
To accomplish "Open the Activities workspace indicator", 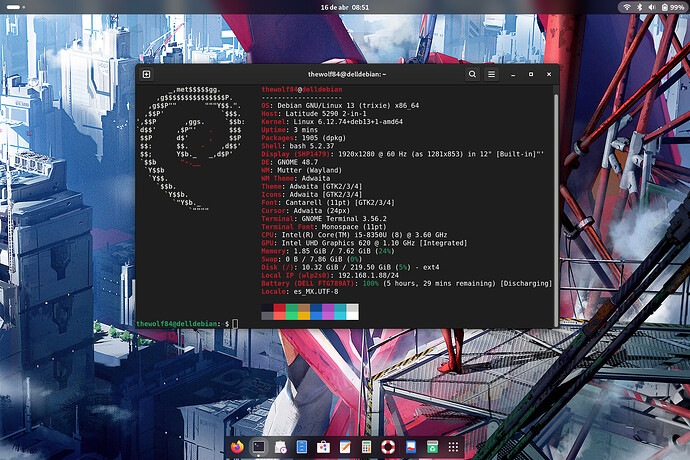I will click(x=15, y=7).
